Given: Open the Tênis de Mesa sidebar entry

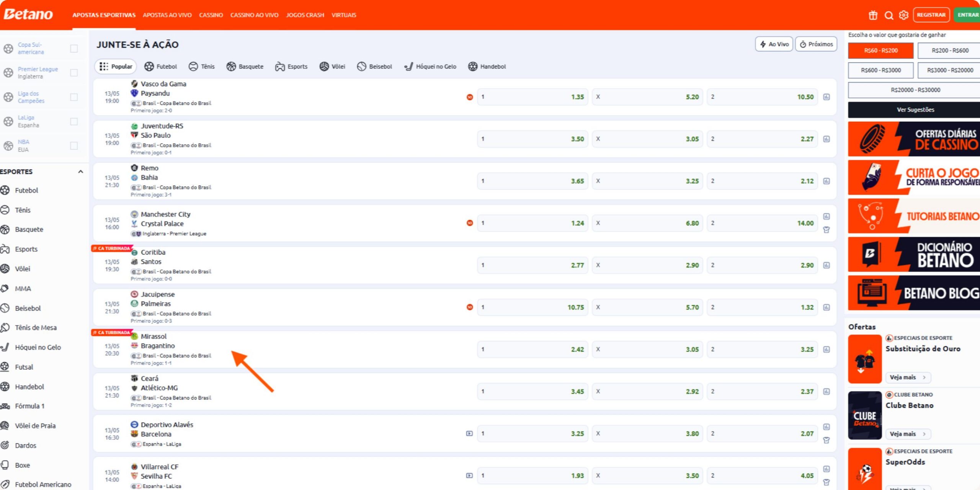Looking at the screenshot, I should tap(35, 328).
